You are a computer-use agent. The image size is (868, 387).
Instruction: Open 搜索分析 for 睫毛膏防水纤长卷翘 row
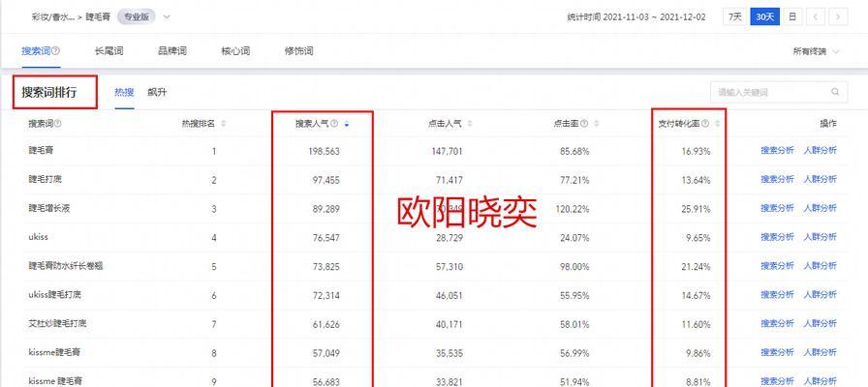coord(777,265)
